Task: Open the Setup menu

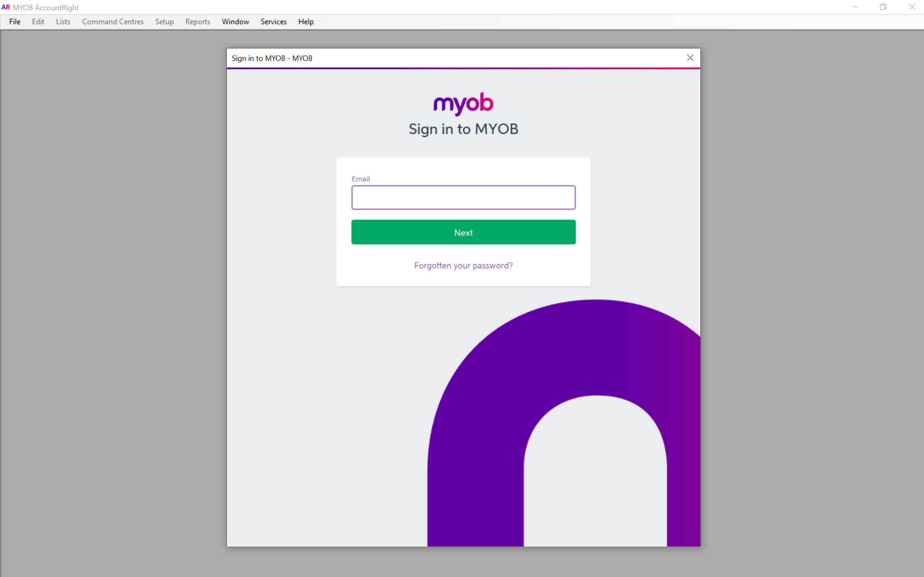Action: 164,22
